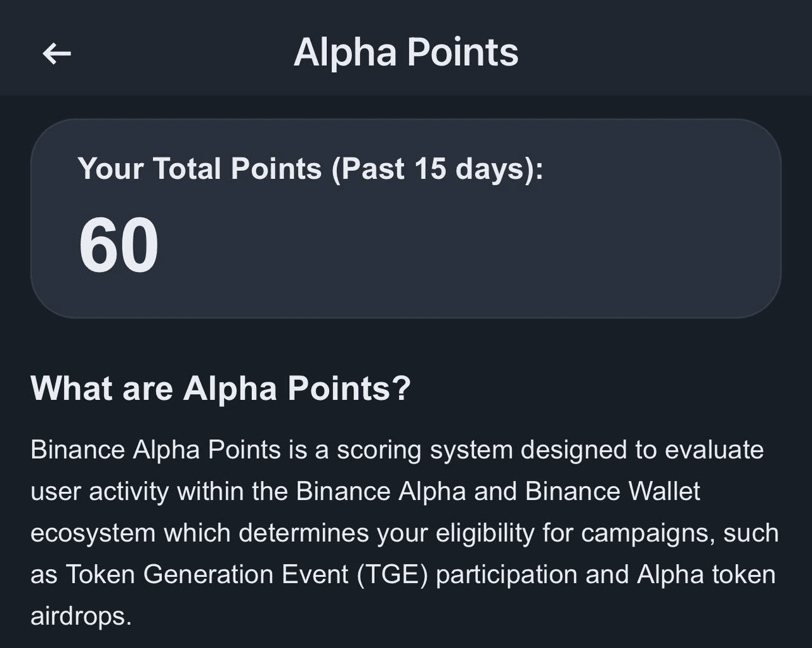Click the "(Past 15 days)" text

pos(437,169)
